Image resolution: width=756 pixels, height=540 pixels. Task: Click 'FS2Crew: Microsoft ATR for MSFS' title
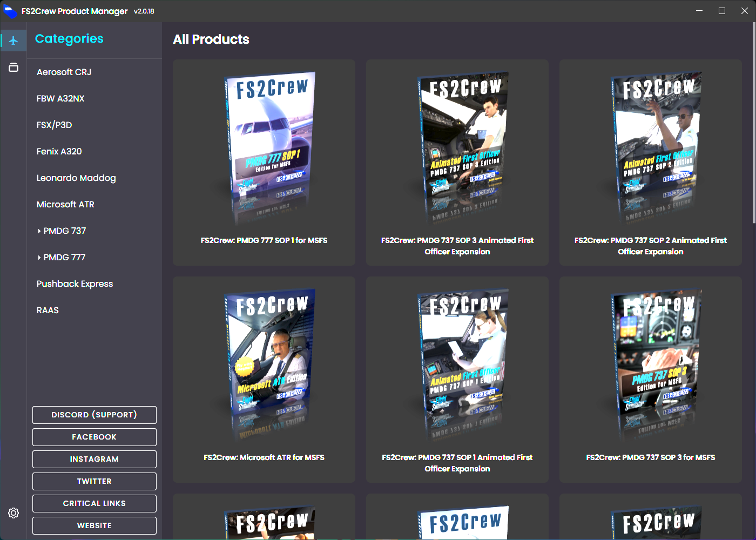264,457
